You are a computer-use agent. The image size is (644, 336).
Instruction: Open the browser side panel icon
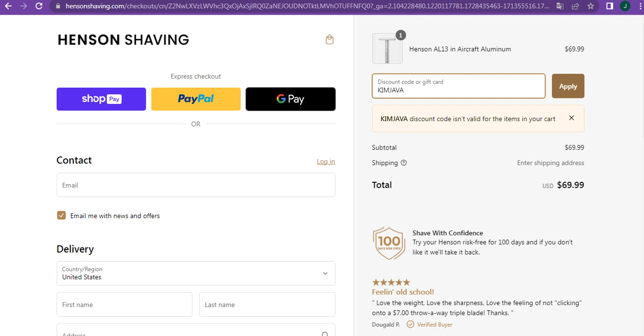click(610, 6)
